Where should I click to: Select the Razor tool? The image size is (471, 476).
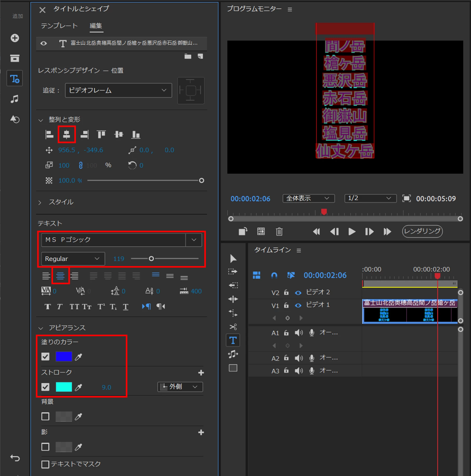pyautogui.click(x=233, y=327)
